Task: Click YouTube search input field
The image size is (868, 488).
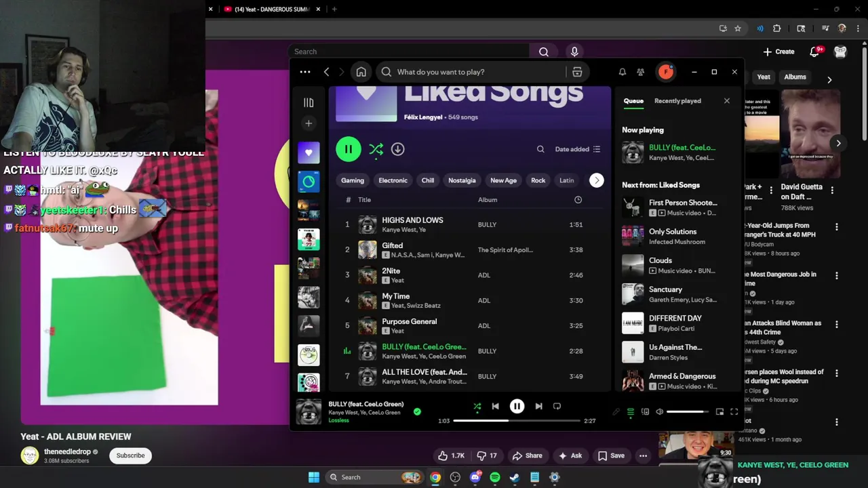Action: click(409, 52)
